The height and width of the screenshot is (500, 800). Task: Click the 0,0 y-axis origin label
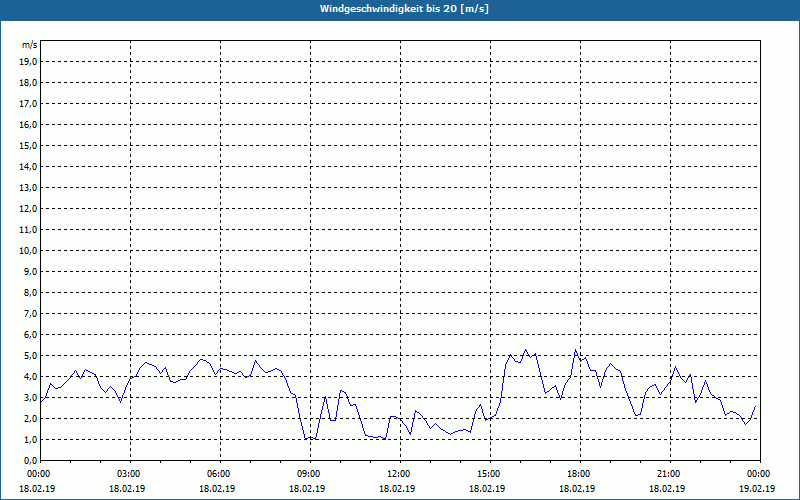(30, 461)
